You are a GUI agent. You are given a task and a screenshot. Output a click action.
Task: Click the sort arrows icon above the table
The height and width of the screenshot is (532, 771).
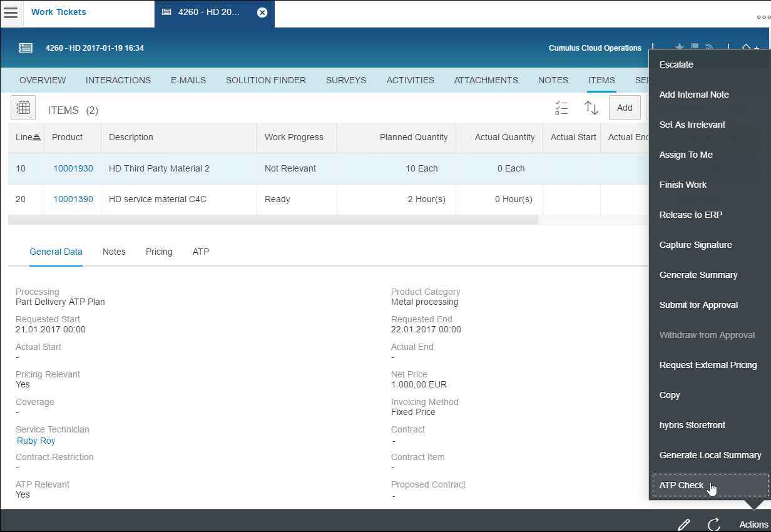[x=591, y=108]
